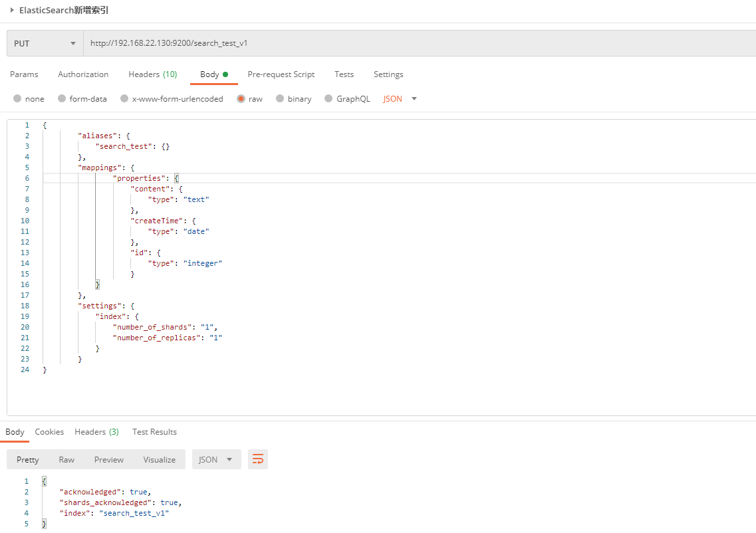The image size is (756, 533).
Task: Collapse the ElasticSearch新增索引 request title triangle
Action: 12,10
